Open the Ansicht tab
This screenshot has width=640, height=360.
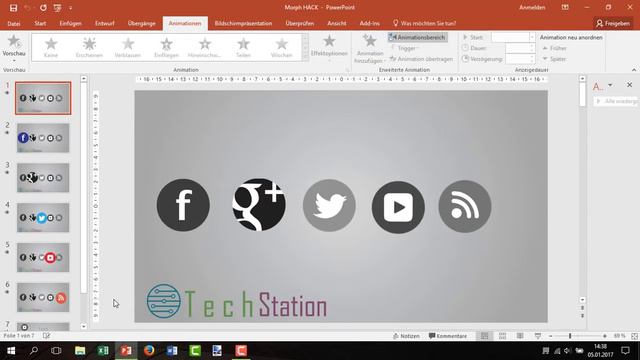point(337,24)
